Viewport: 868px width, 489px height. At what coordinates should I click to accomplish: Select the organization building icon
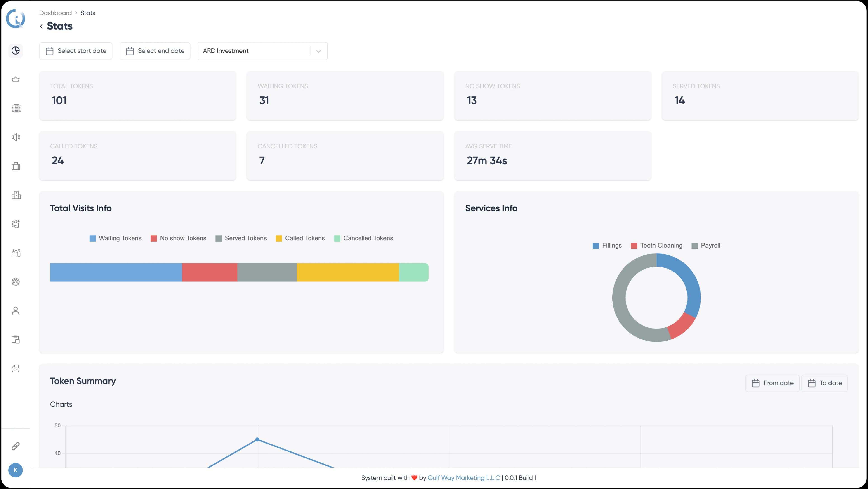[x=16, y=195]
